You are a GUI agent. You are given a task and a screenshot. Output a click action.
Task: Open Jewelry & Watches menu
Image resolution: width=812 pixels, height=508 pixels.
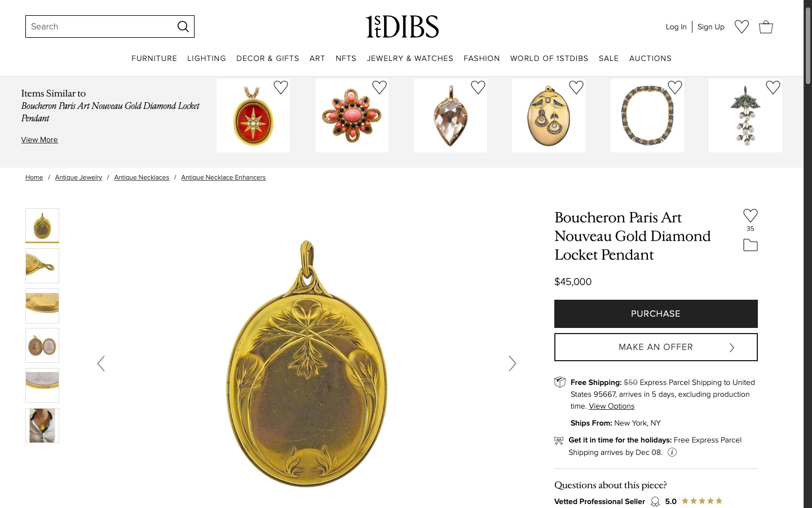click(x=410, y=59)
